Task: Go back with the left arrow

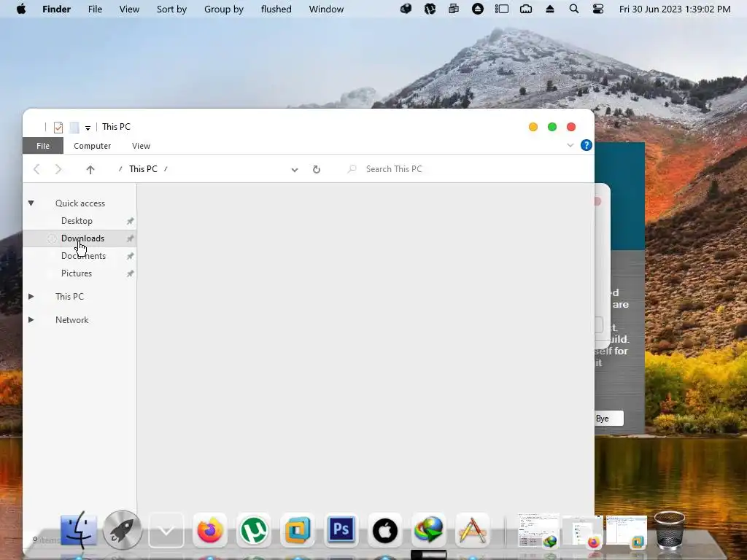Action: (36, 169)
